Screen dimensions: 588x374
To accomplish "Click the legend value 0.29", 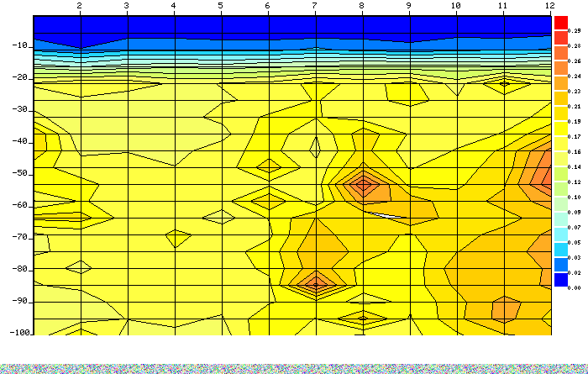I will pyautogui.click(x=574, y=31).
